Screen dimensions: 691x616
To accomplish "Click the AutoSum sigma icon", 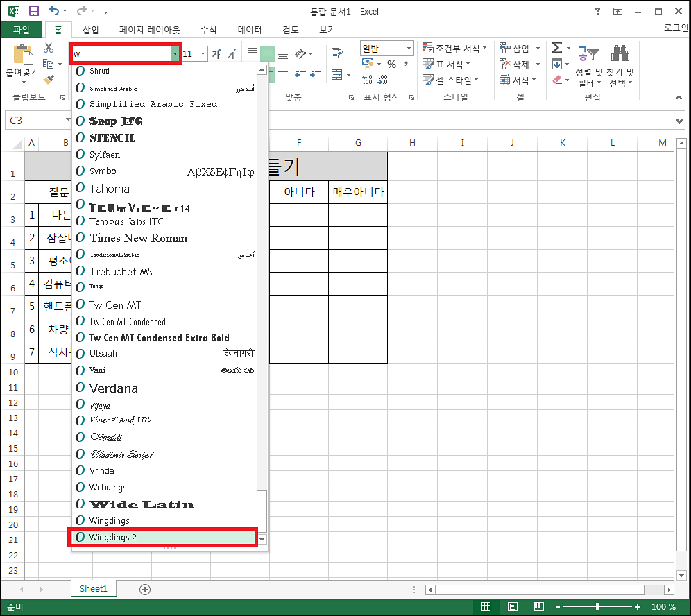I will [x=556, y=48].
